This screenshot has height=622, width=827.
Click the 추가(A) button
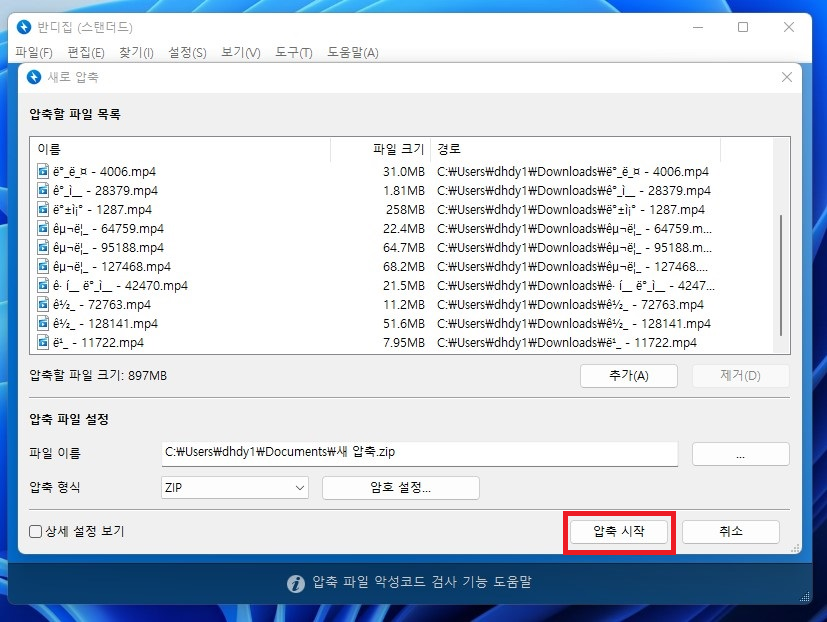(x=629, y=376)
